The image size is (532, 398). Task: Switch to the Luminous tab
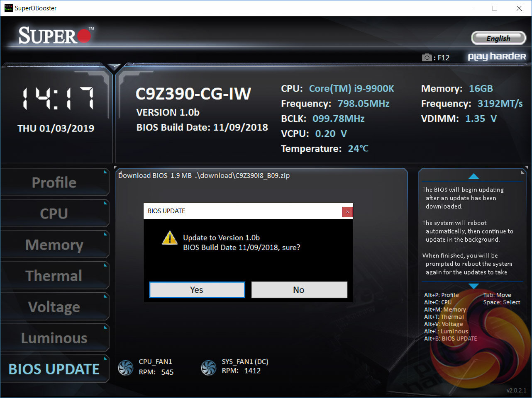(54, 338)
